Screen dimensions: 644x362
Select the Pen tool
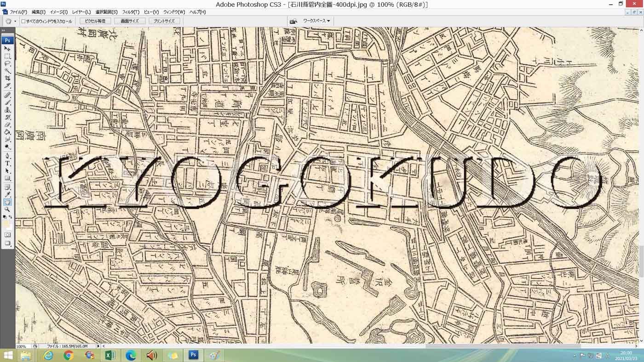coord(7,156)
